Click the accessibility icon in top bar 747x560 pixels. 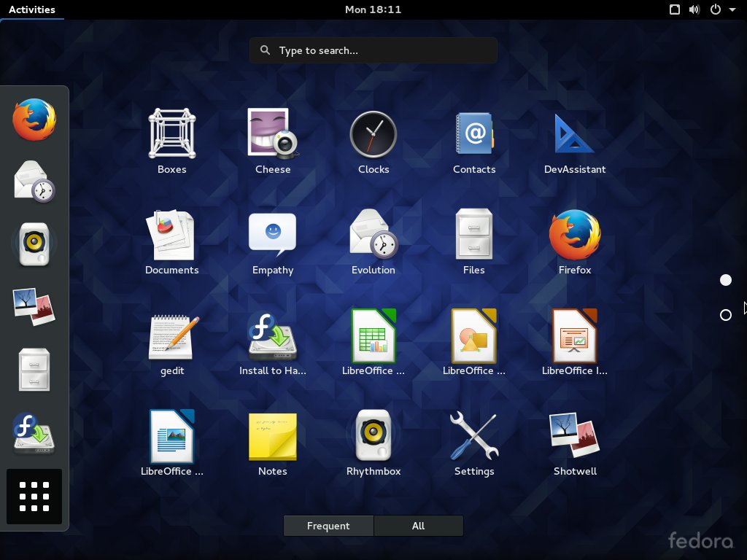[x=675, y=9]
